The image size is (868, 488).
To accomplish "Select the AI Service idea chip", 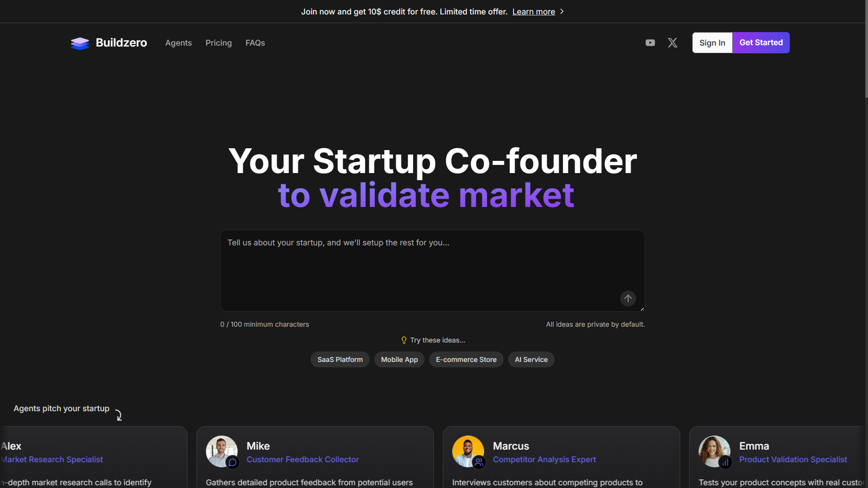I will click(531, 360).
